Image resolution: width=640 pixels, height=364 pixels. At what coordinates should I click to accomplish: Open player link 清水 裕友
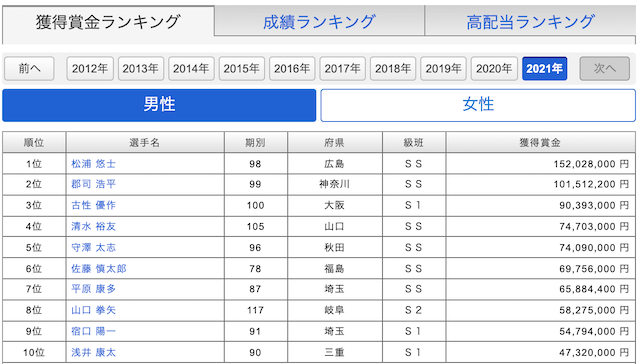[93, 226]
